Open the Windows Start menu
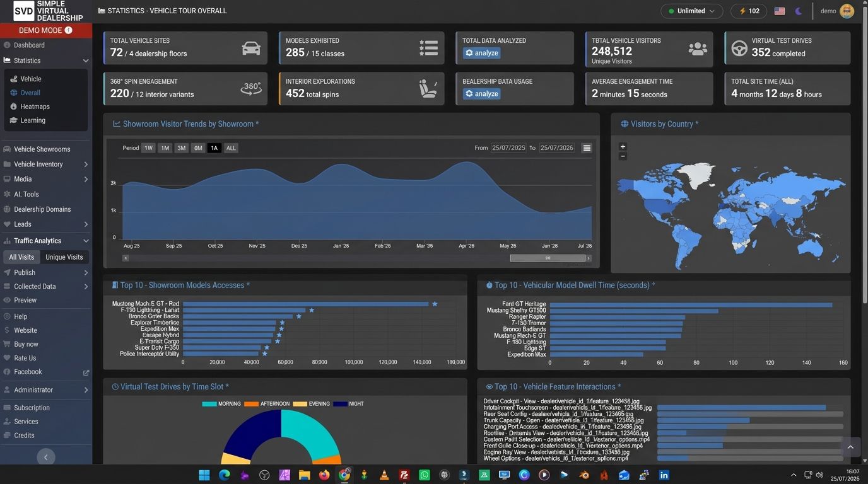 (204, 475)
